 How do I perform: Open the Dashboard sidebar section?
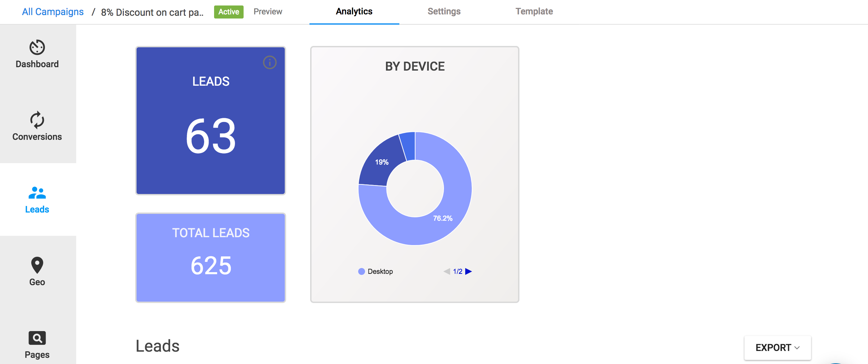[37, 54]
